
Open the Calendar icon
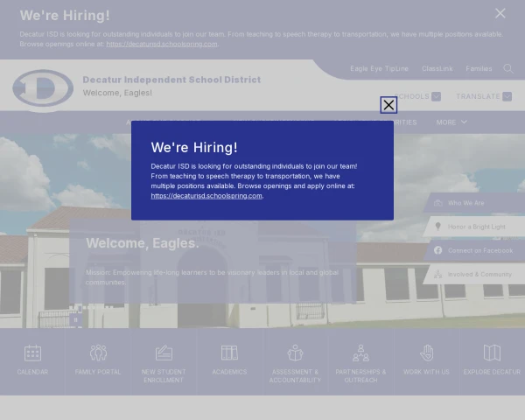tap(32, 353)
